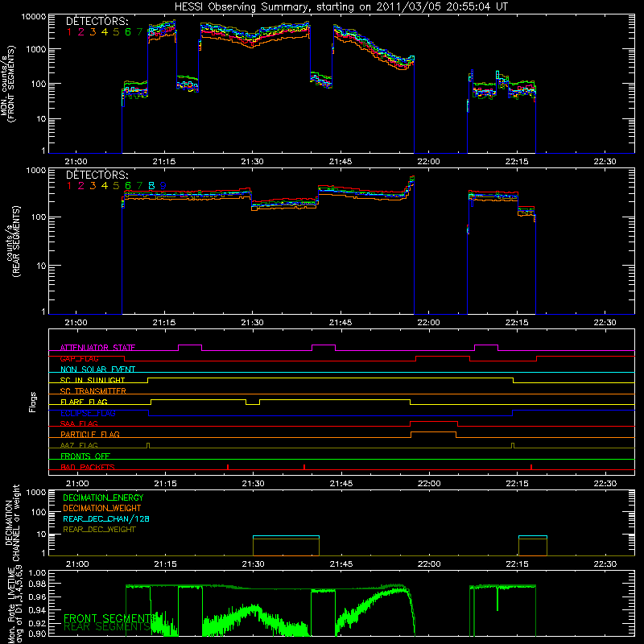Click the 22:30 tick under flags plot
The image size is (644, 644).
(x=605, y=484)
